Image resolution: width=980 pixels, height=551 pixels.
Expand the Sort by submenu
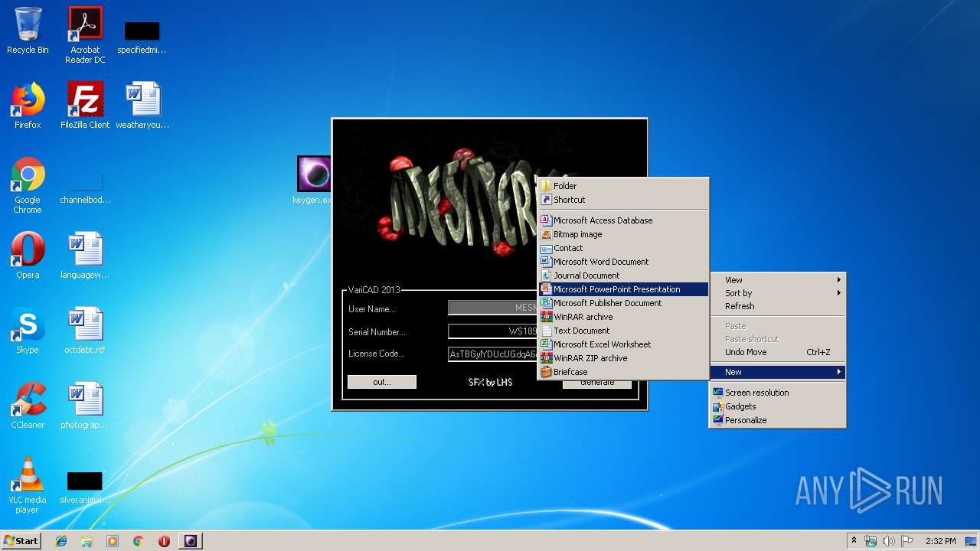(777, 293)
